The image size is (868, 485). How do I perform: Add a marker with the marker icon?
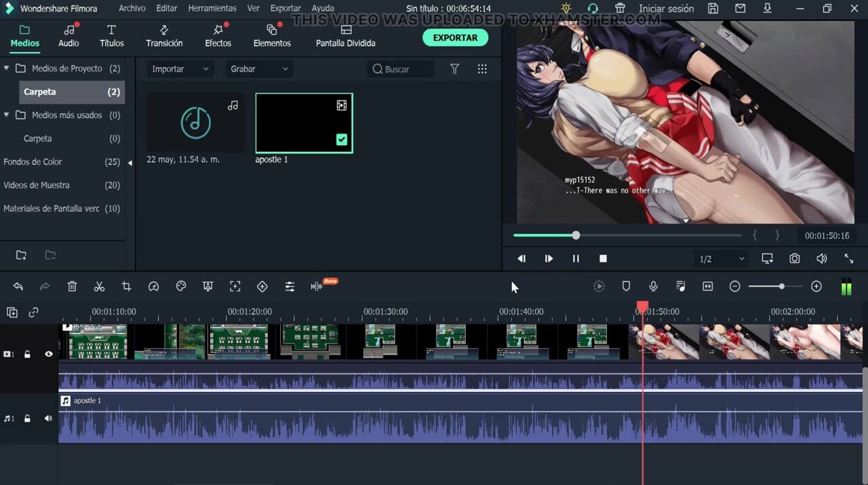pyautogui.click(x=626, y=287)
